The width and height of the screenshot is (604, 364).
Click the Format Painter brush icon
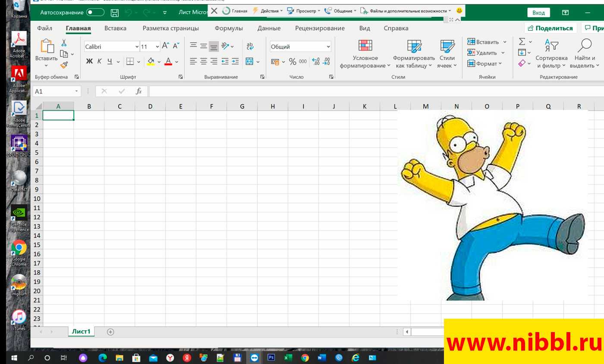pyautogui.click(x=64, y=65)
